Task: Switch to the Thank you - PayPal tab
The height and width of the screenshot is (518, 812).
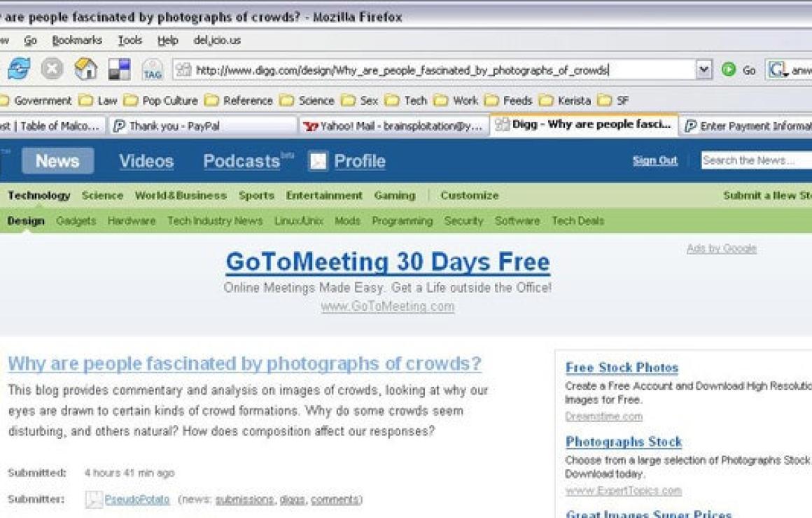Action: [203, 126]
